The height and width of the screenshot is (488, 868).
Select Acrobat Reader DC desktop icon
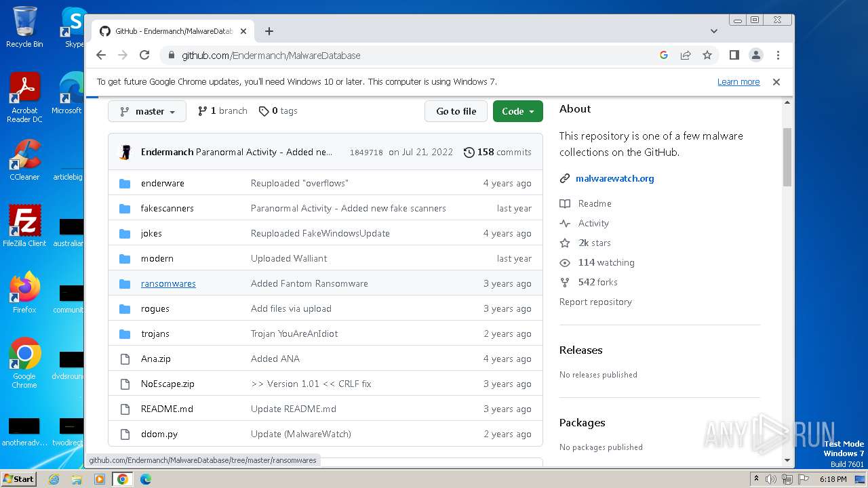24,98
